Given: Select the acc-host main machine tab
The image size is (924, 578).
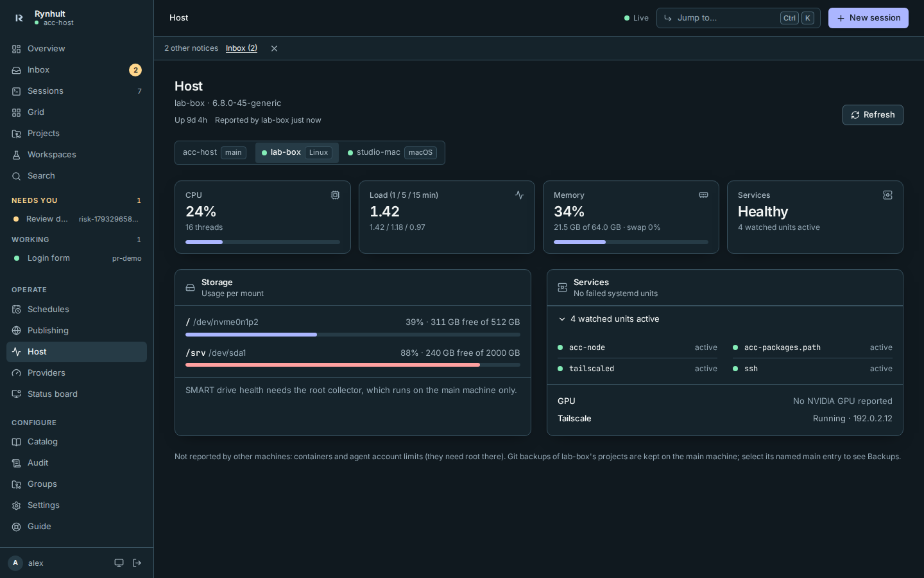Looking at the screenshot, I should click(x=214, y=153).
